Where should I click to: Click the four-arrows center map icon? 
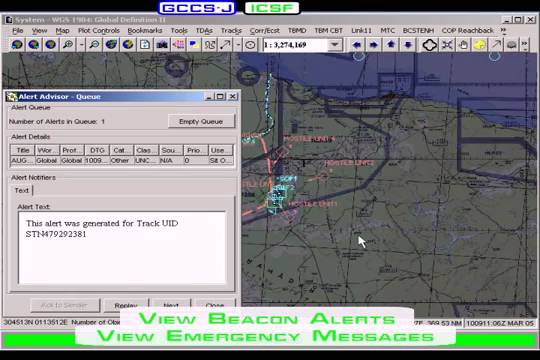(x=447, y=45)
